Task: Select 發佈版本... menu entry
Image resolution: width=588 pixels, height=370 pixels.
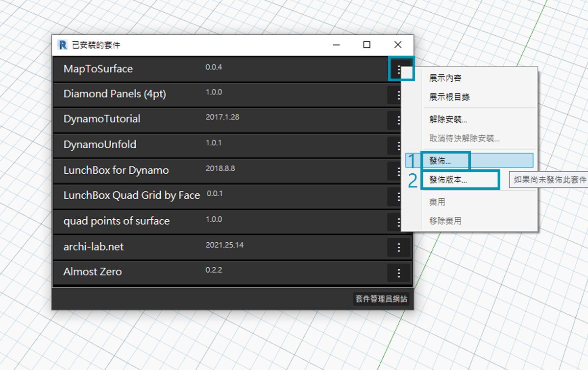Action: point(448,180)
